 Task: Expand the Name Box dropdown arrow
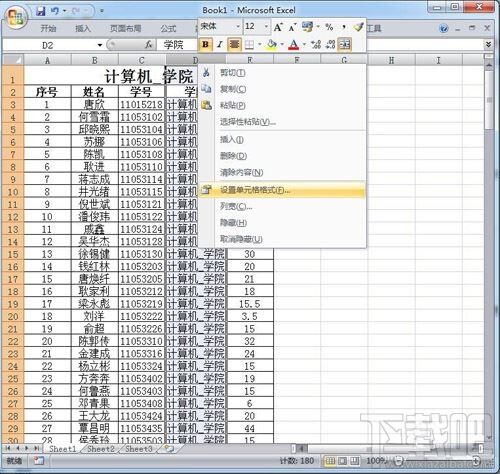click(100, 45)
